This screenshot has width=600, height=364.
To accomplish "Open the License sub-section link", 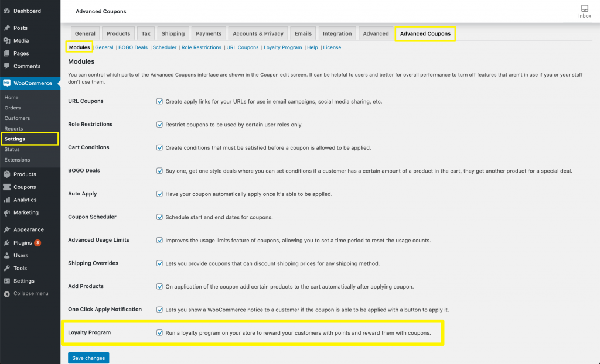I will pos(332,47).
